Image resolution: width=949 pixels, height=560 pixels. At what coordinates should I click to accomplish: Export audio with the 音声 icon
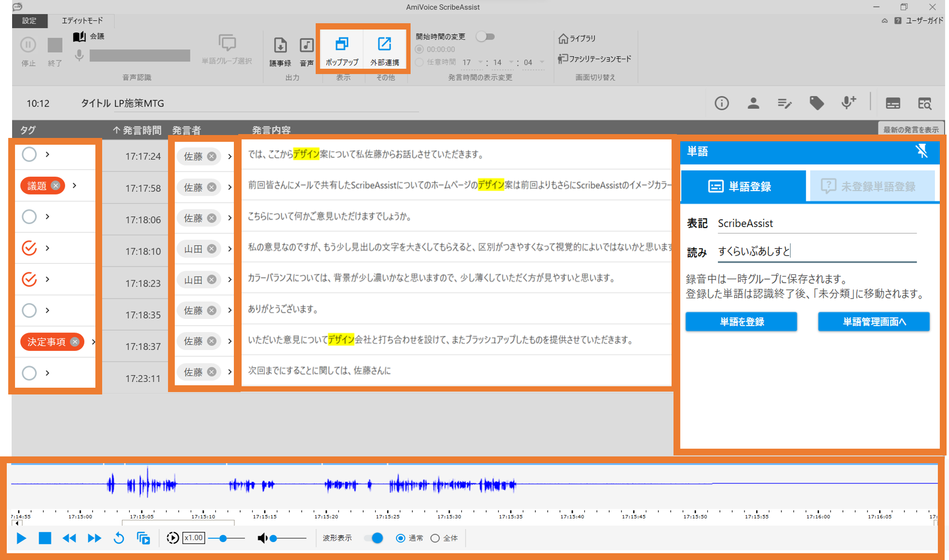point(306,45)
